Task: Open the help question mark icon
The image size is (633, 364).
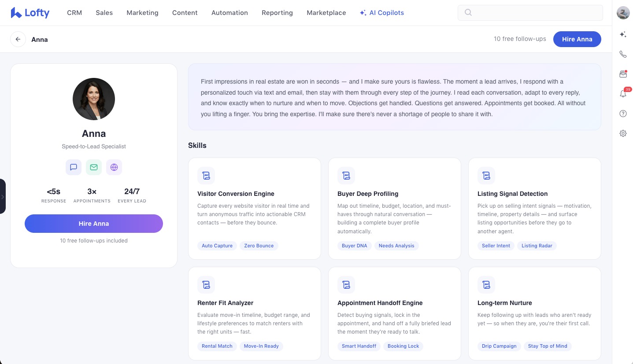Action: click(x=623, y=114)
